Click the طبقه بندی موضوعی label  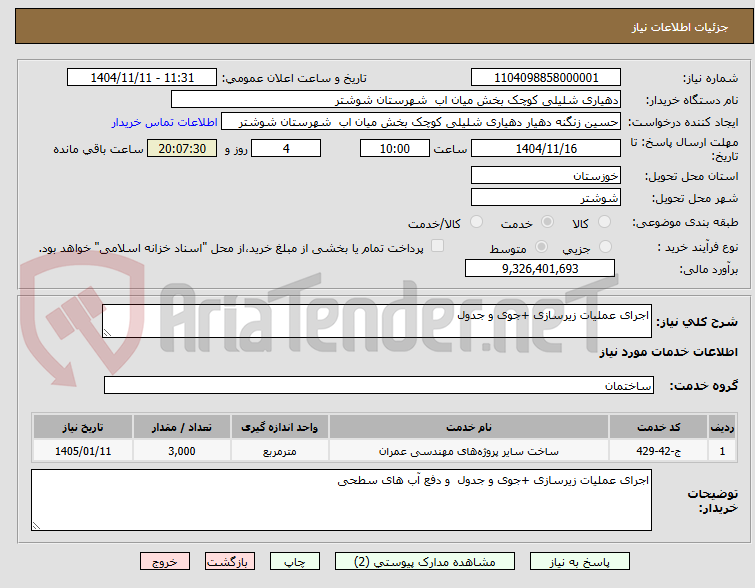tap(685, 222)
